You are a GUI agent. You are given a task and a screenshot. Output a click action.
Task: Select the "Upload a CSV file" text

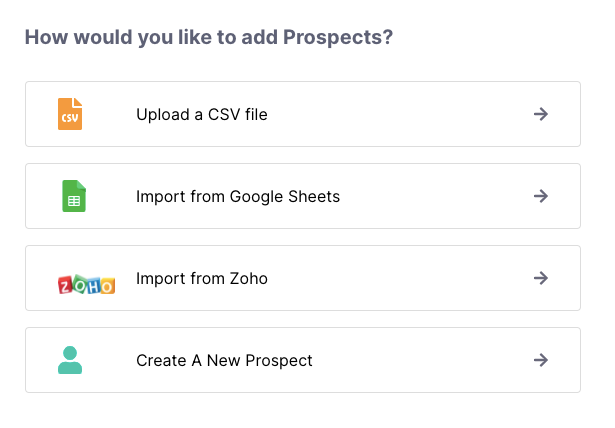[x=202, y=114]
